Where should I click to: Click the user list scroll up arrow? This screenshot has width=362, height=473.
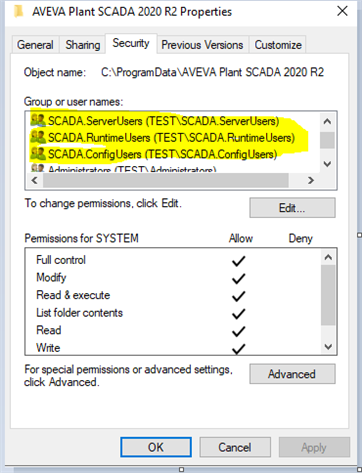[x=327, y=121]
